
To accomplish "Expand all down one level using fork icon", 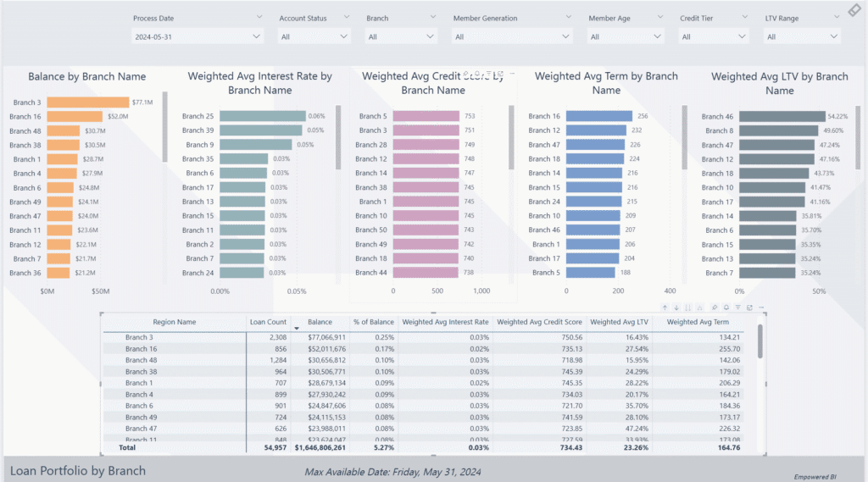I will 698,307.
